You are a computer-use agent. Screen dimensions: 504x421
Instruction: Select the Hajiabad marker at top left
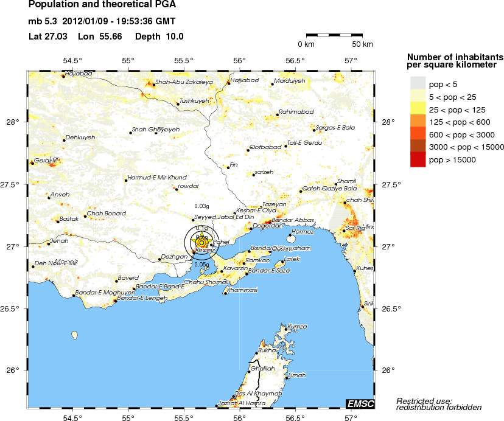[63, 76]
